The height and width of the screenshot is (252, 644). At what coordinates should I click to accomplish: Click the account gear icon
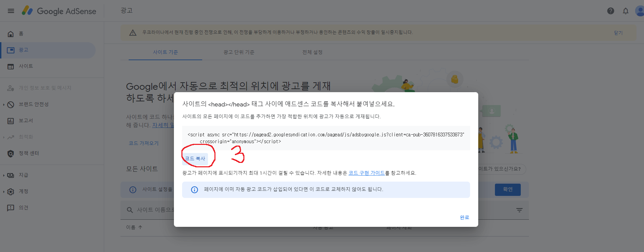[x=11, y=191]
